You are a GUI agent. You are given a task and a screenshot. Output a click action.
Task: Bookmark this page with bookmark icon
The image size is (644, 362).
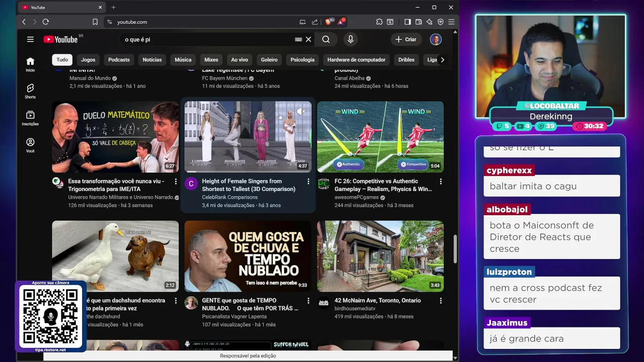(95, 22)
